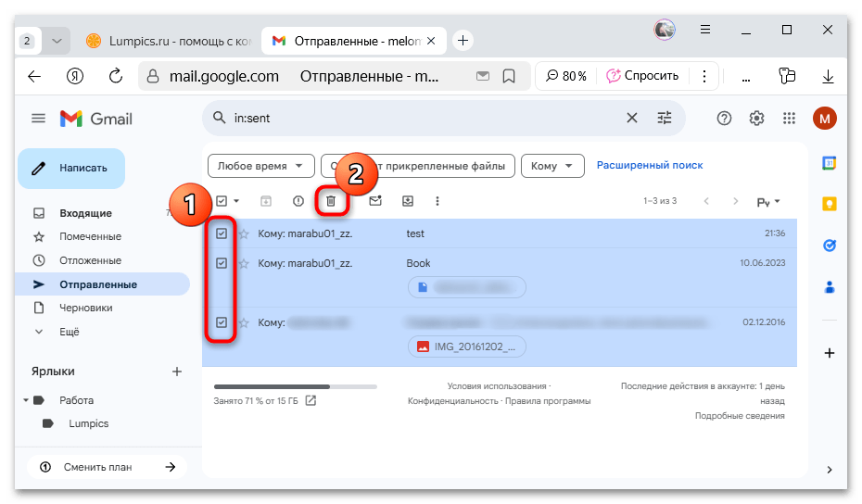The image size is (862, 504).
Task: Click the 'Спросить' assistant button
Action: click(x=642, y=76)
